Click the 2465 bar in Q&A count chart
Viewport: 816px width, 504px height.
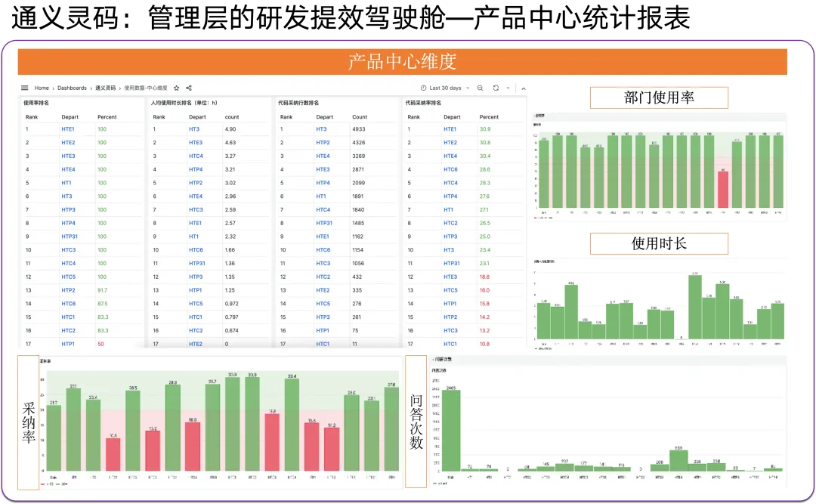tap(450, 431)
